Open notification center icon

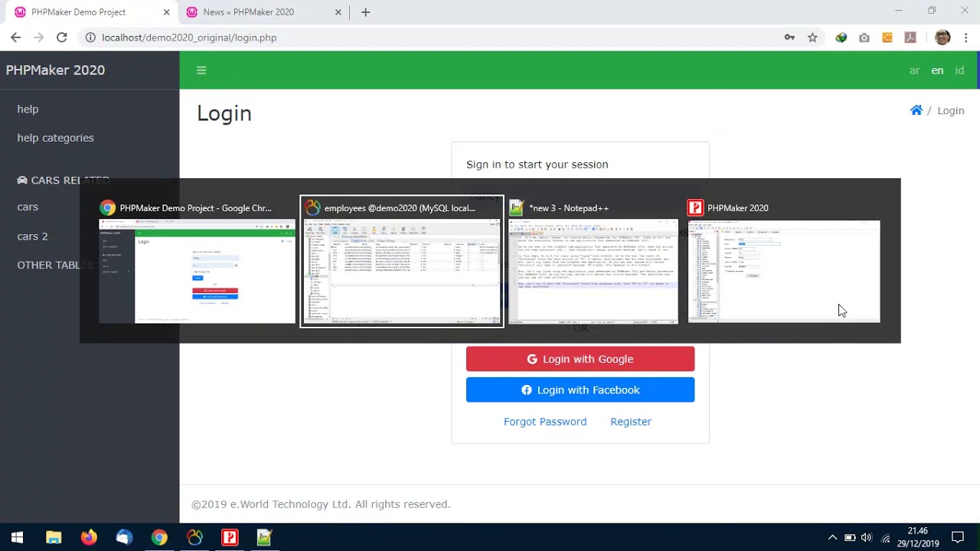(x=957, y=537)
